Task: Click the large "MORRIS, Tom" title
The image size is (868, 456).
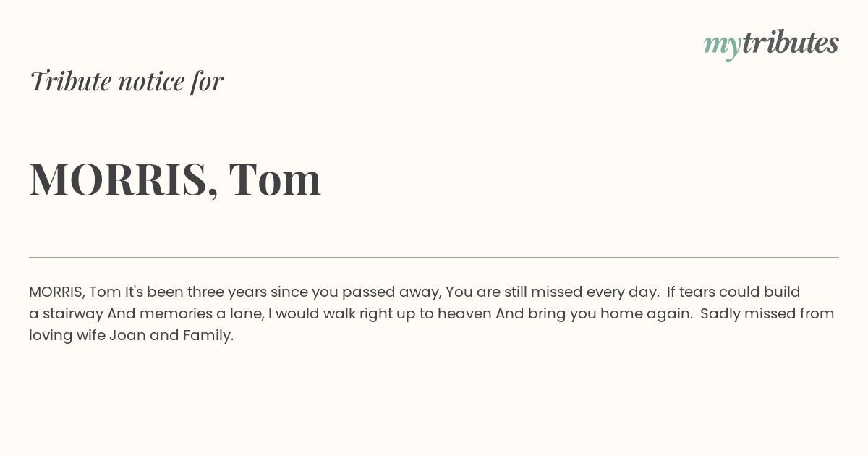Action: 175,179
